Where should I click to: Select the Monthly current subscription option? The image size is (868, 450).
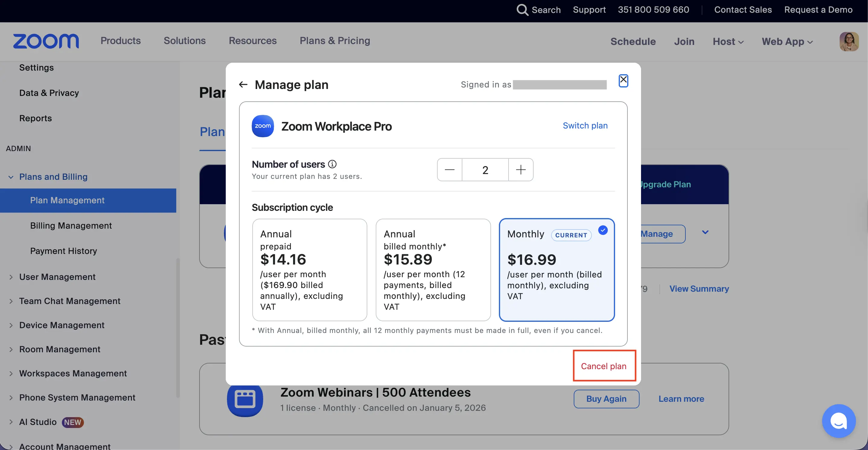coord(557,269)
